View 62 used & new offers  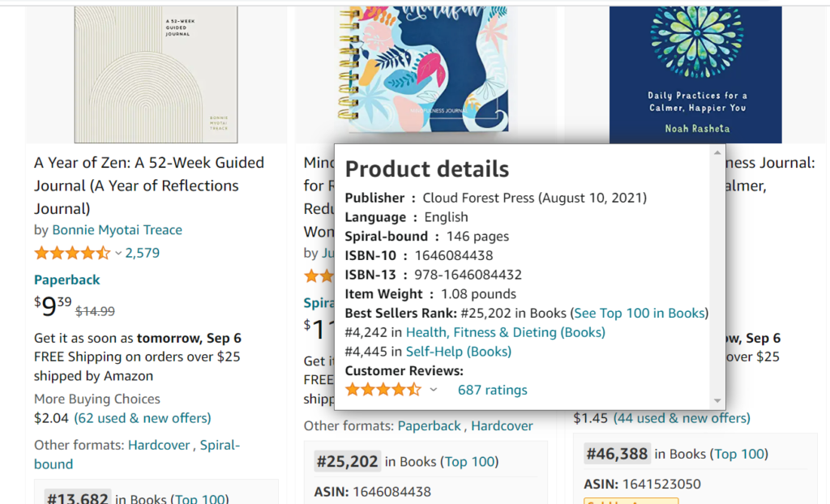coord(143,418)
